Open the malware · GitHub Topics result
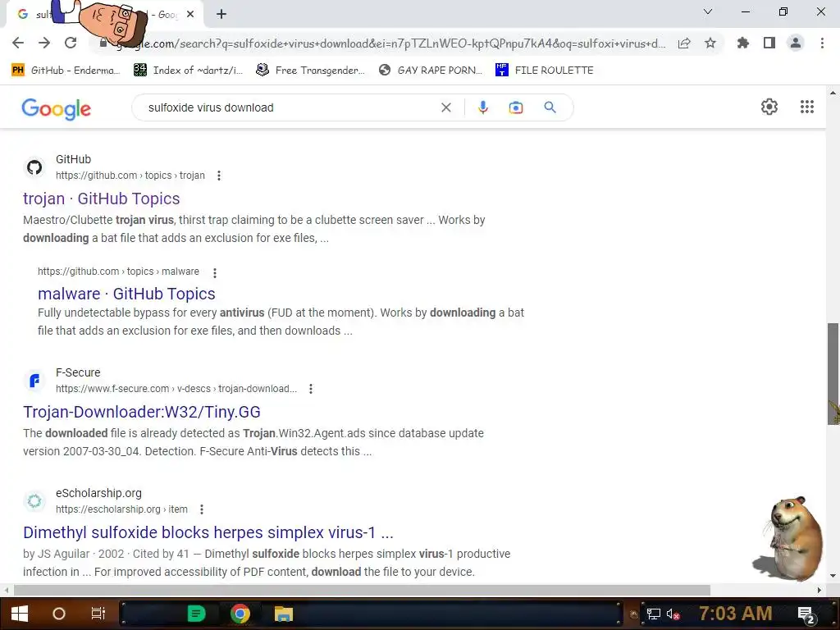The image size is (840, 630). point(126,294)
